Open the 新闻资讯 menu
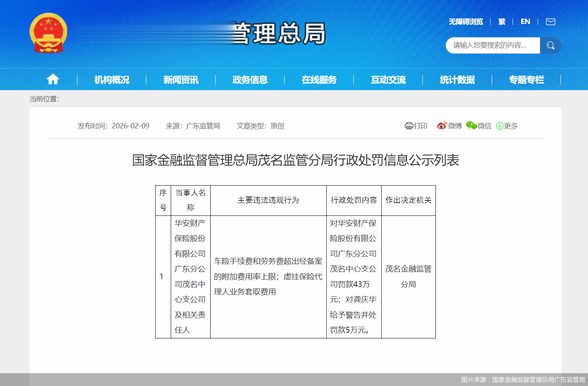This screenshot has width=588, height=386. pyautogui.click(x=181, y=80)
